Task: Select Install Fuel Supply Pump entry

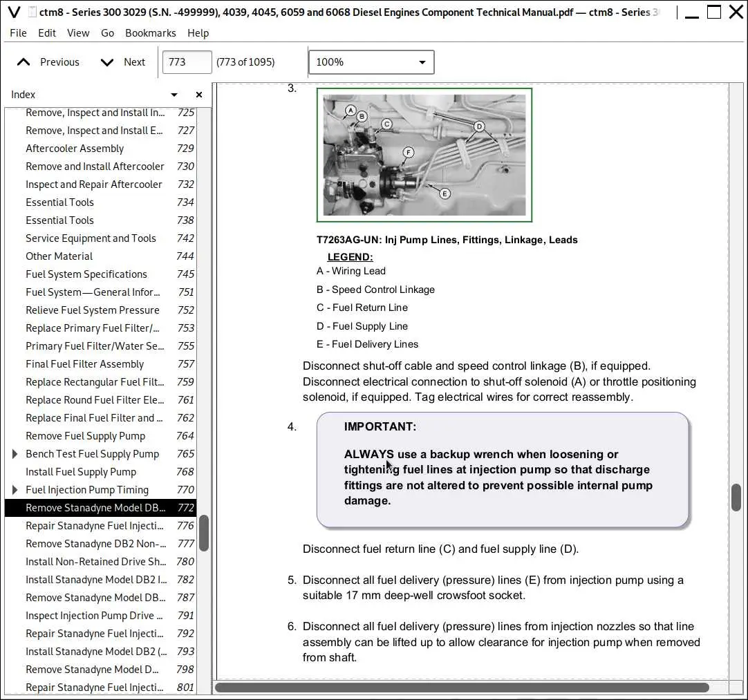Action: [x=100, y=472]
